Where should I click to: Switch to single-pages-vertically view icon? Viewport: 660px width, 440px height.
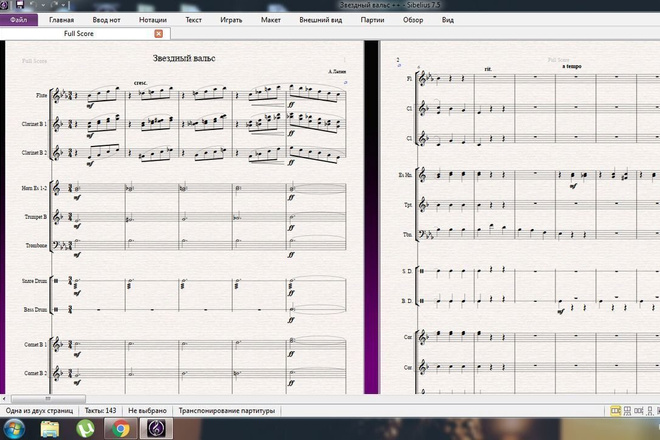coord(649,411)
